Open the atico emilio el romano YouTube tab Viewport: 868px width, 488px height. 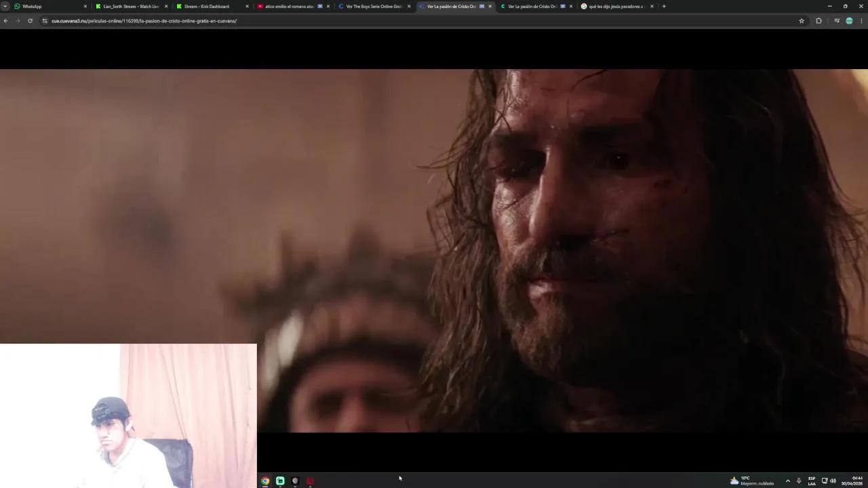click(x=293, y=6)
